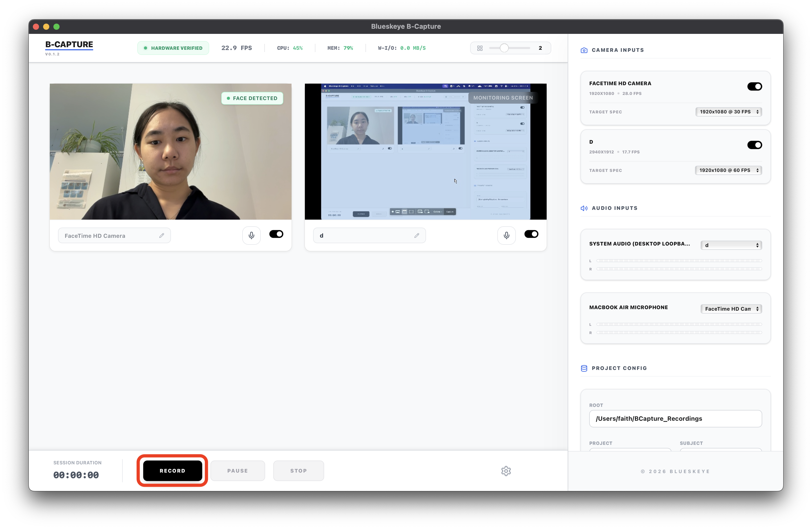This screenshot has height=529, width=812.
Task: Mute FaceTime HD Camera microphone icon
Action: 252,235
